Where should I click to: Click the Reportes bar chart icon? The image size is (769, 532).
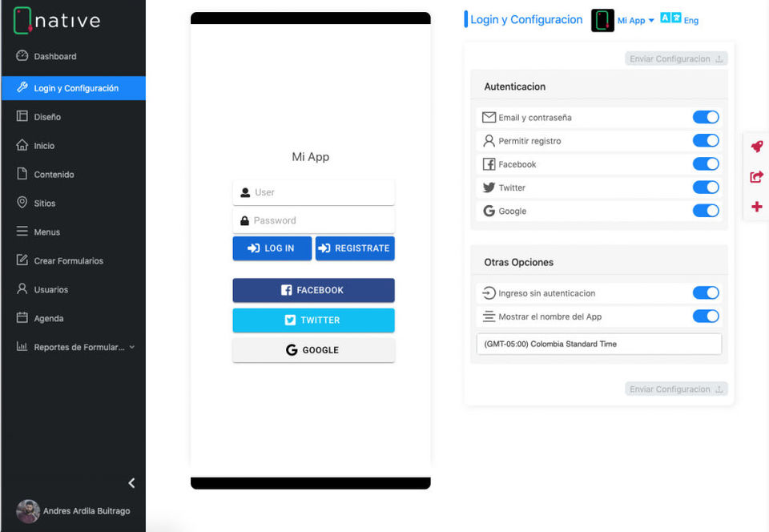[x=22, y=346]
